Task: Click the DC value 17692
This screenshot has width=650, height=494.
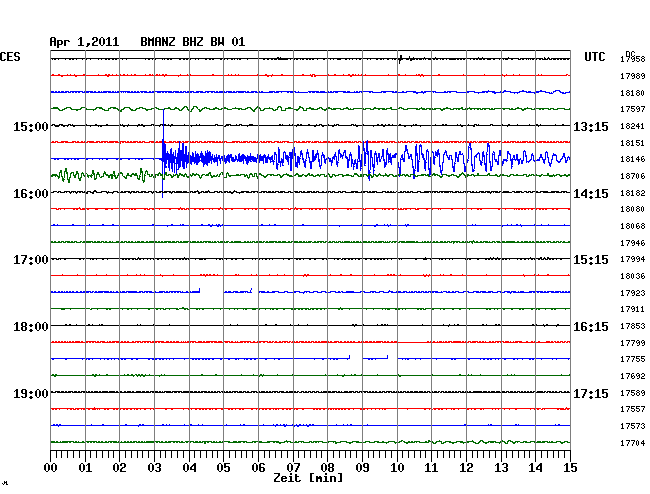Action: tap(633, 377)
